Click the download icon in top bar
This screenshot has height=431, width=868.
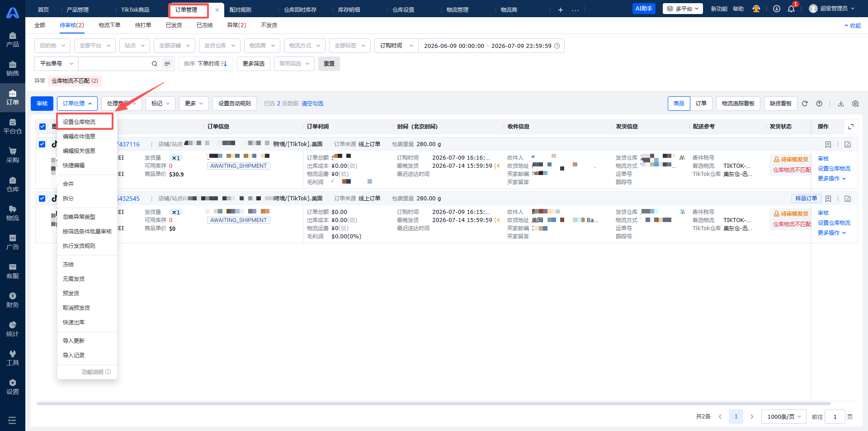(x=777, y=9)
